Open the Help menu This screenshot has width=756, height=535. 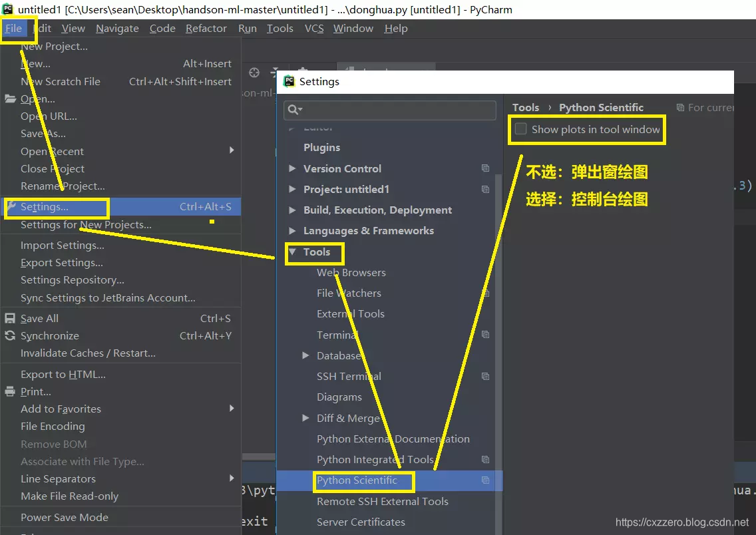coord(396,29)
